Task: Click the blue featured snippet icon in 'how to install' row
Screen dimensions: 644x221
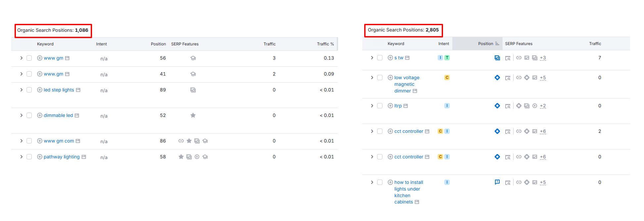Action: click(497, 182)
